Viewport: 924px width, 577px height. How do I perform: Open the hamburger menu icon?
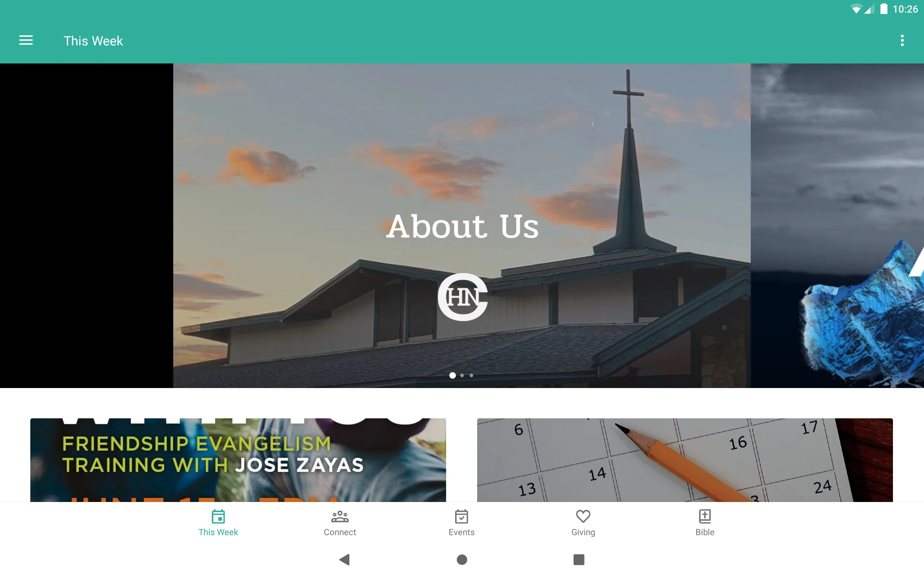[26, 40]
